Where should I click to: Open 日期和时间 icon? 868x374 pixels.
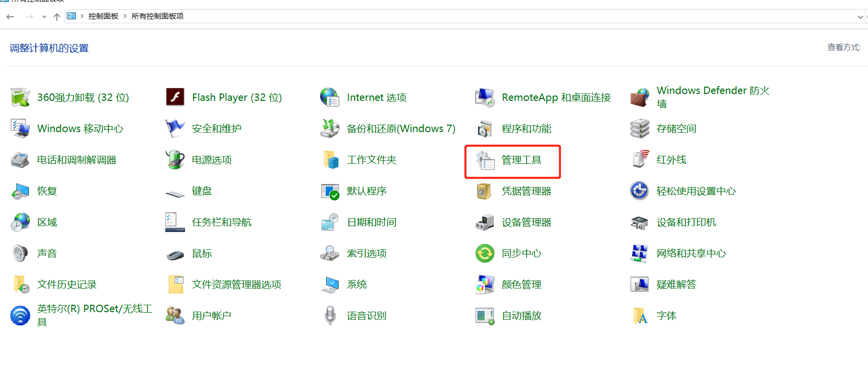[x=330, y=222]
